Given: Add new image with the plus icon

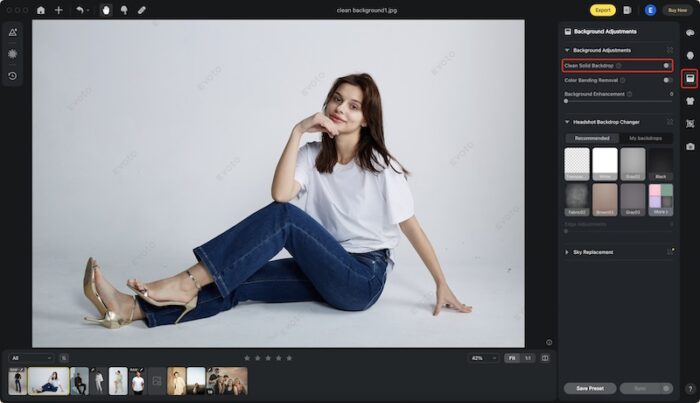Looking at the screenshot, I should tap(58, 10).
